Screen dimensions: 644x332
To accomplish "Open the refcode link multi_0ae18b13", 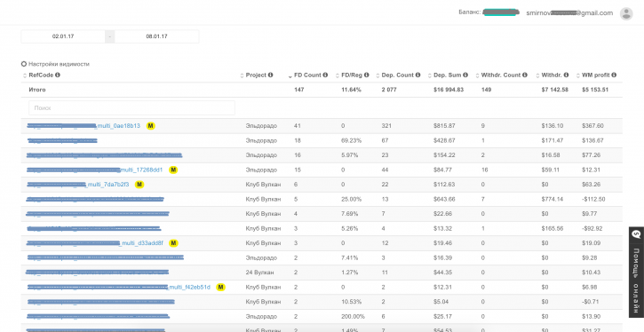I will [x=119, y=125].
